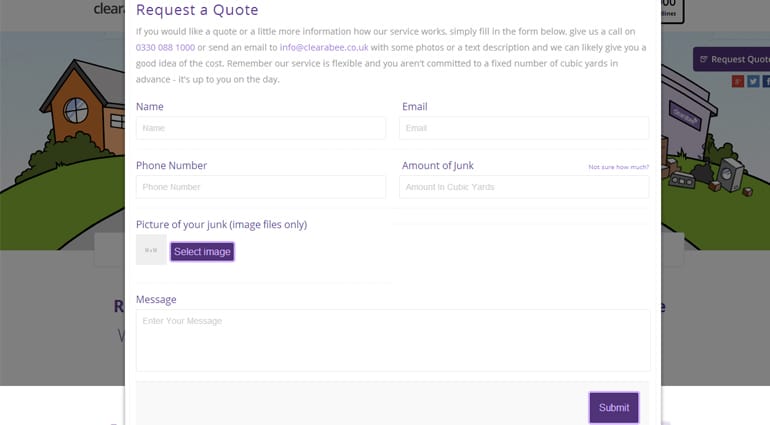
Task: Click inside the Message text area
Action: point(392,340)
